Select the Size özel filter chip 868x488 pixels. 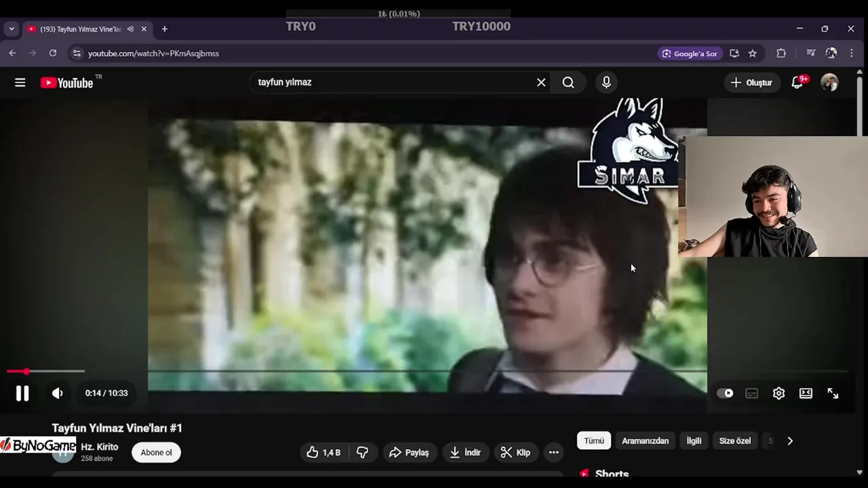click(735, 441)
